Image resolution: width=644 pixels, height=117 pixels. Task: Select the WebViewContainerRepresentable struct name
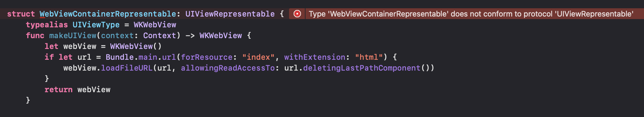(108, 14)
